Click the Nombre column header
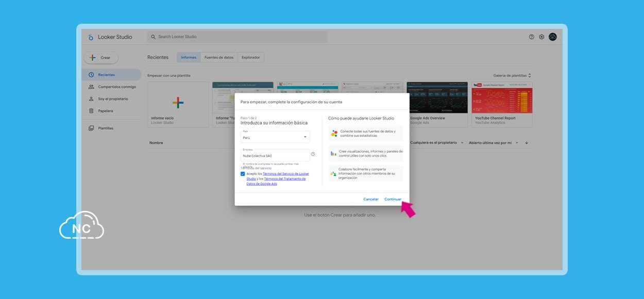This screenshot has height=299, width=644. 156,143
